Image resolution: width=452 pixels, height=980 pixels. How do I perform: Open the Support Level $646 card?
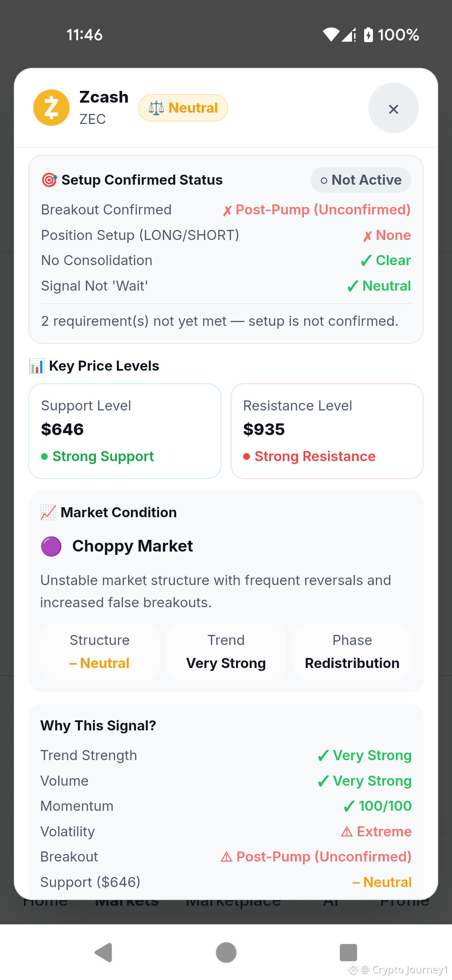[125, 431]
